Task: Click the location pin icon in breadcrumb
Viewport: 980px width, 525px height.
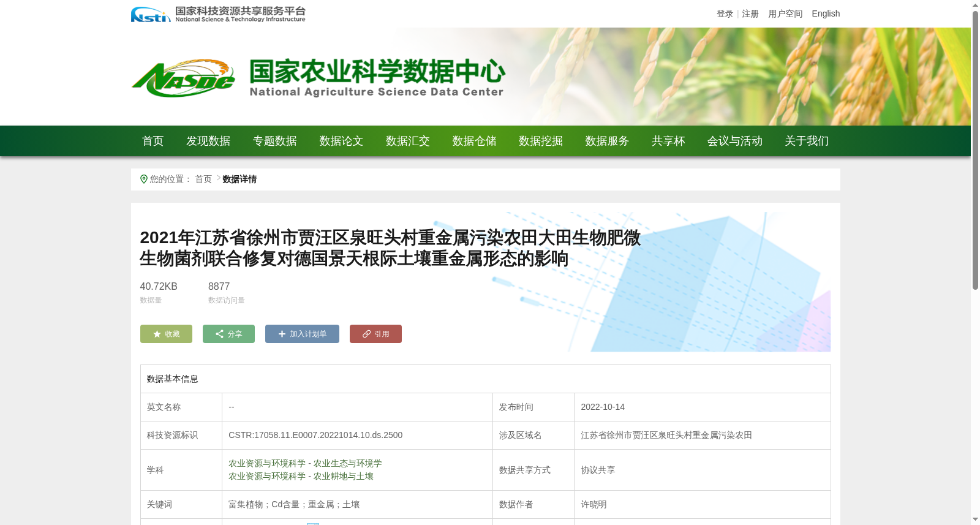Action: (144, 179)
